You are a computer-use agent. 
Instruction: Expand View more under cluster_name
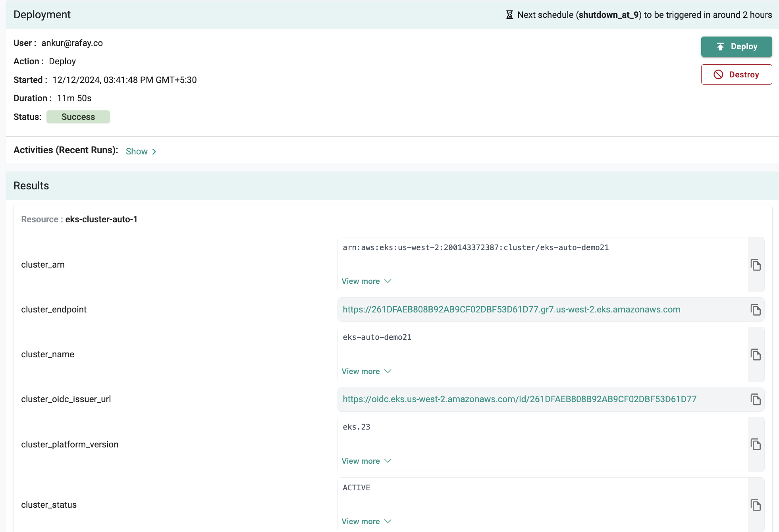[x=366, y=371]
